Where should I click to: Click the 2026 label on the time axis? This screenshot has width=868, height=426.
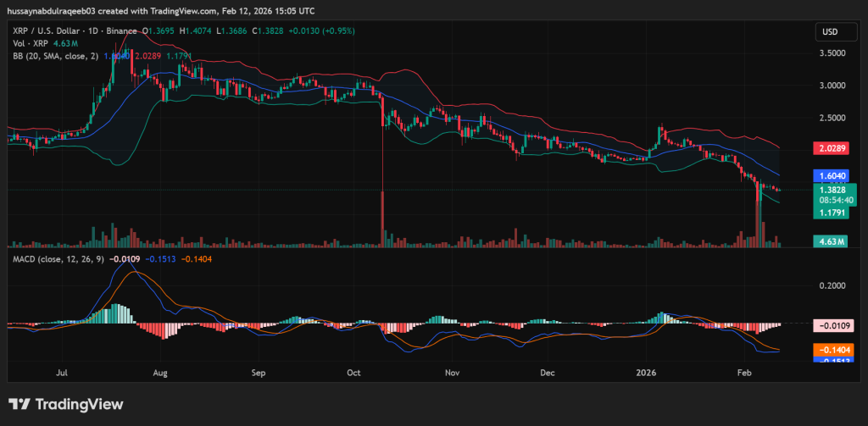pyautogui.click(x=646, y=372)
